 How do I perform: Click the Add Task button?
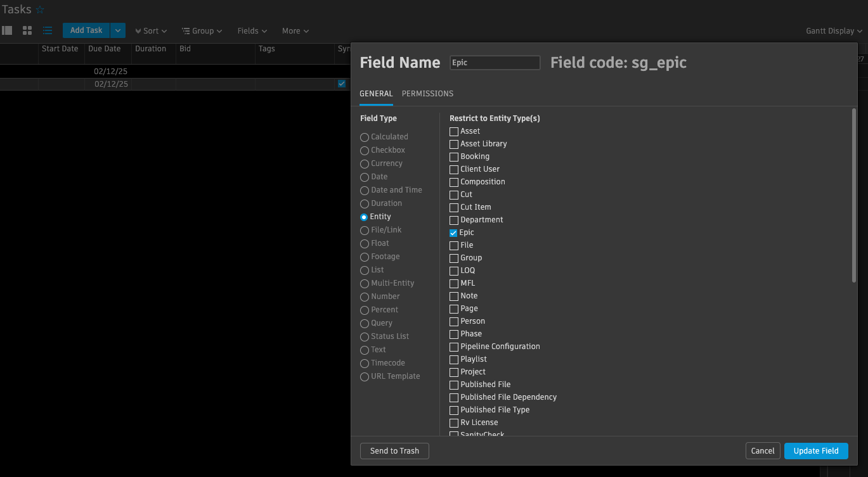pyautogui.click(x=86, y=30)
